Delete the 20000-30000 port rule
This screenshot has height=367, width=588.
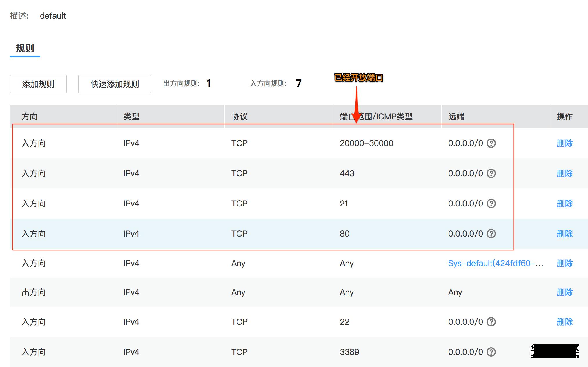pos(565,143)
